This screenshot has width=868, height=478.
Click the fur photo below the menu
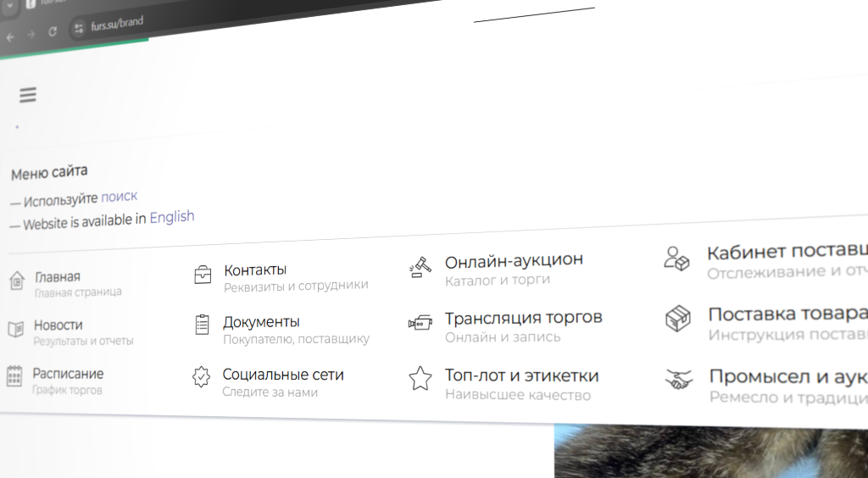711,451
